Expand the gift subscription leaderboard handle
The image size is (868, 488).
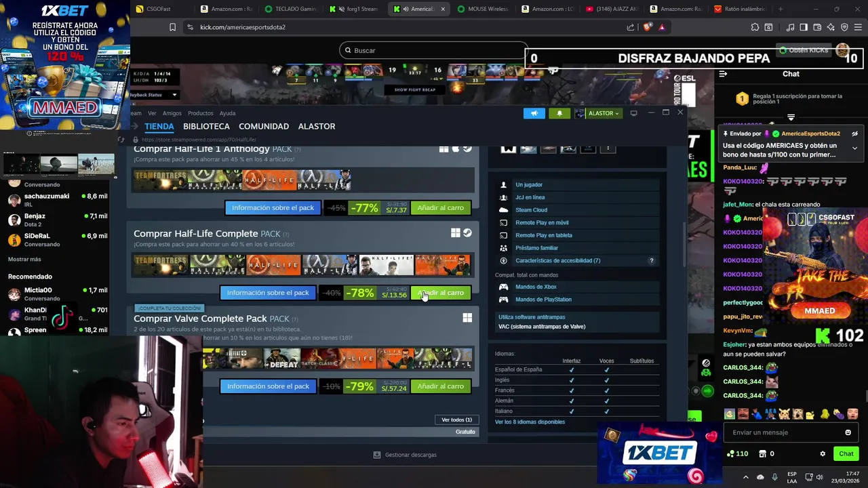pyautogui.click(x=791, y=117)
